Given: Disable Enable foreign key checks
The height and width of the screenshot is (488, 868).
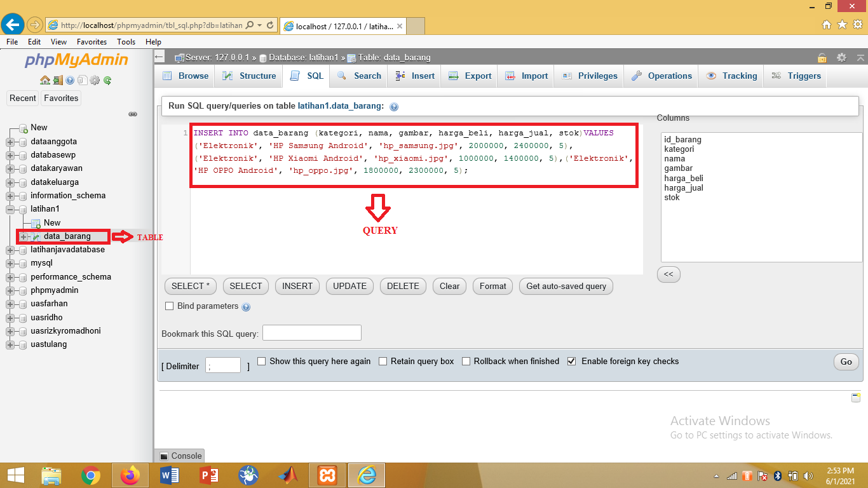Looking at the screenshot, I should point(571,361).
